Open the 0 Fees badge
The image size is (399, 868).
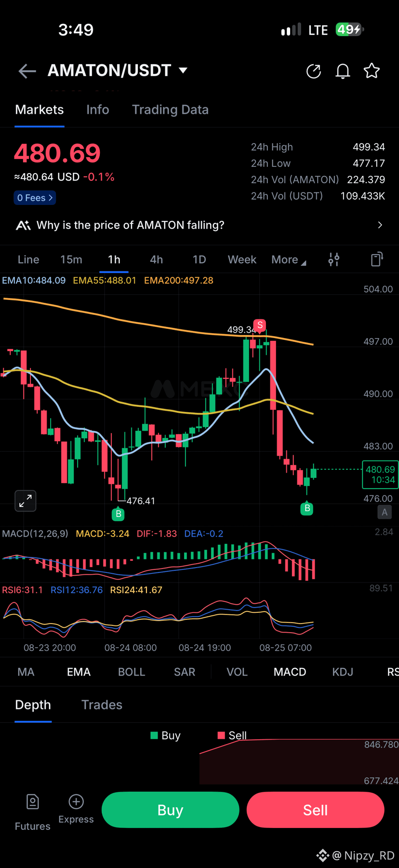tap(35, 198)
